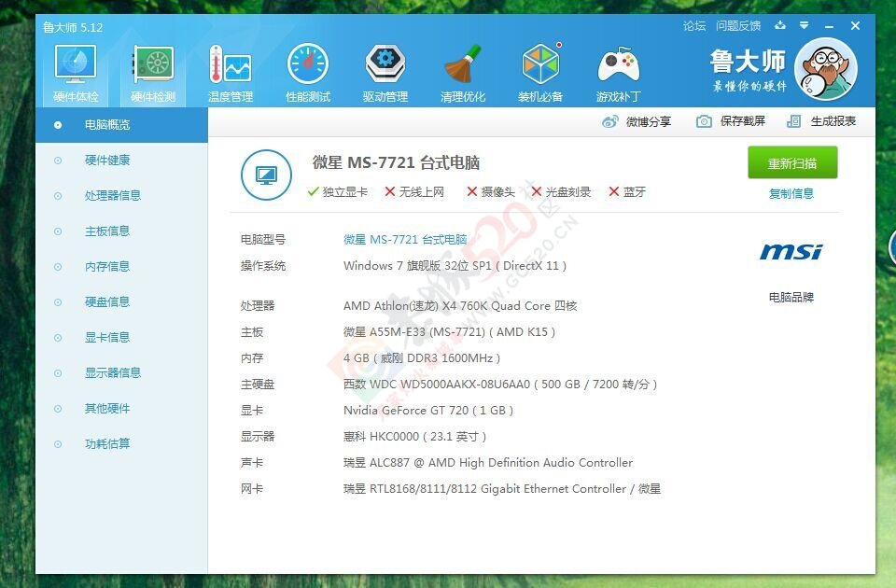Click the 微博分享 share label
896x588 pixels.
(x=648, y=121)
